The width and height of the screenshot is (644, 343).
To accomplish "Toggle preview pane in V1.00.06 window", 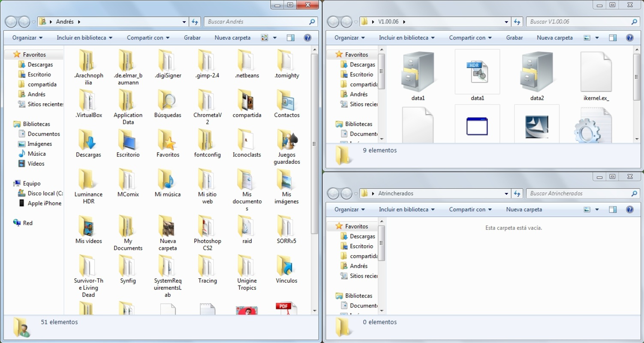I will click(613, 38).
